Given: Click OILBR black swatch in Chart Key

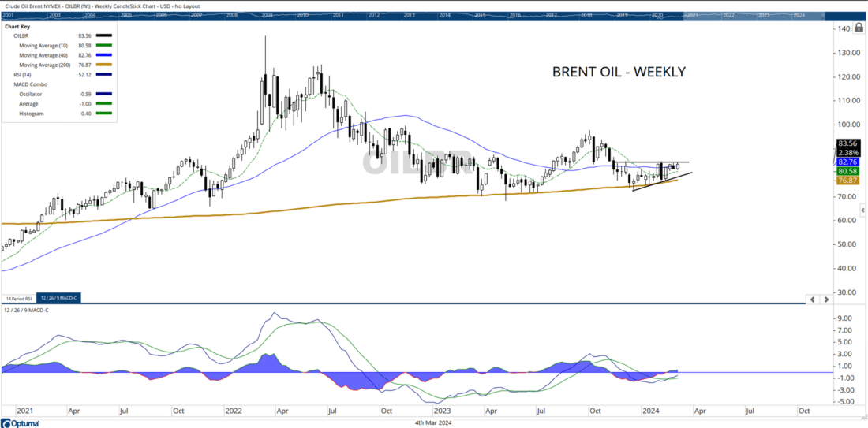Looking at the screenshot, I should 103,36.
